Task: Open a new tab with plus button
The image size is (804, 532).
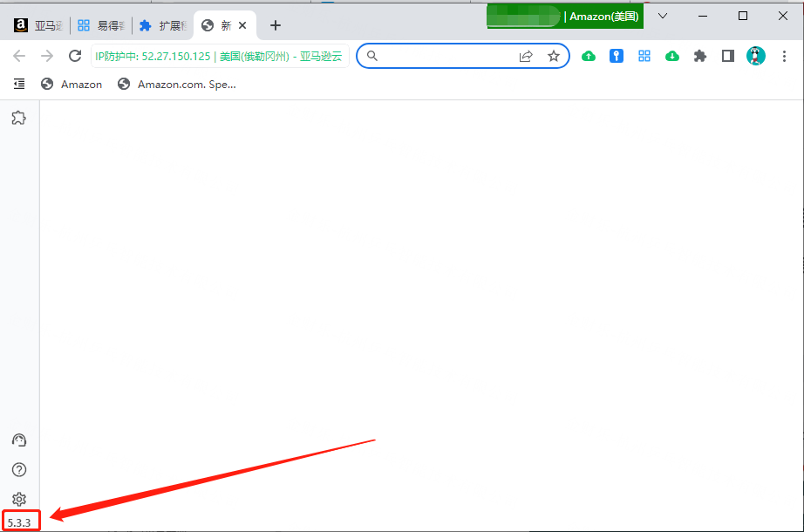Action: pyautogui.click(x=276, y=25)
